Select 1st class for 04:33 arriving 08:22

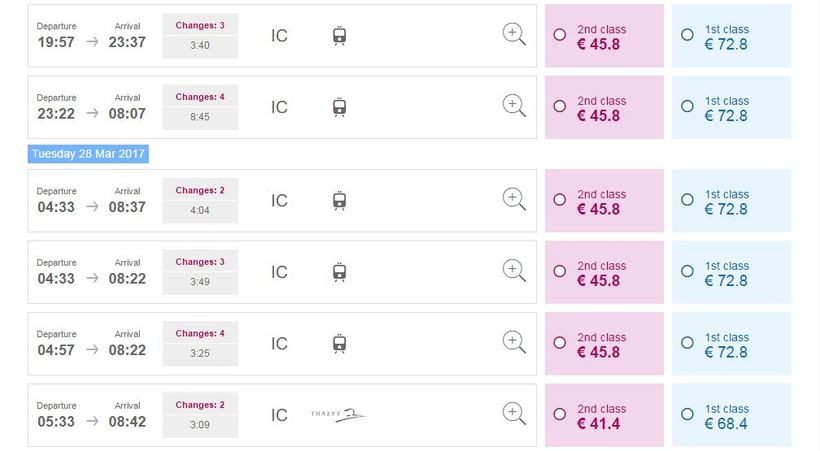[687, 271]
